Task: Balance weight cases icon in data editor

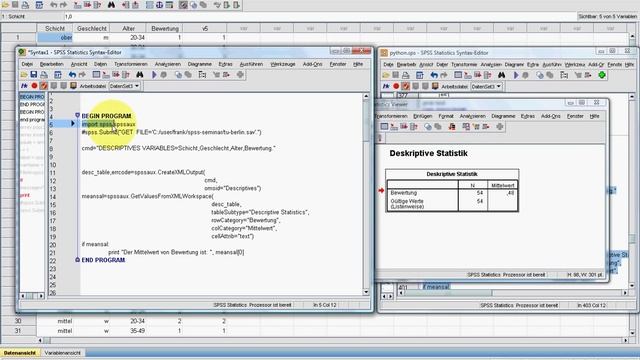Action: click(159, 5)
